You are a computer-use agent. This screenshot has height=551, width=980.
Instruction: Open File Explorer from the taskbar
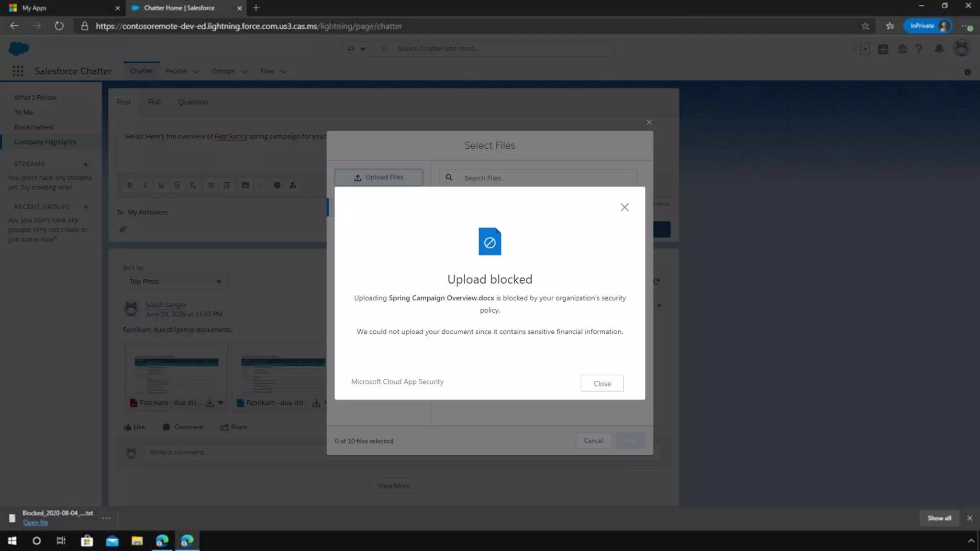point(137,541)
